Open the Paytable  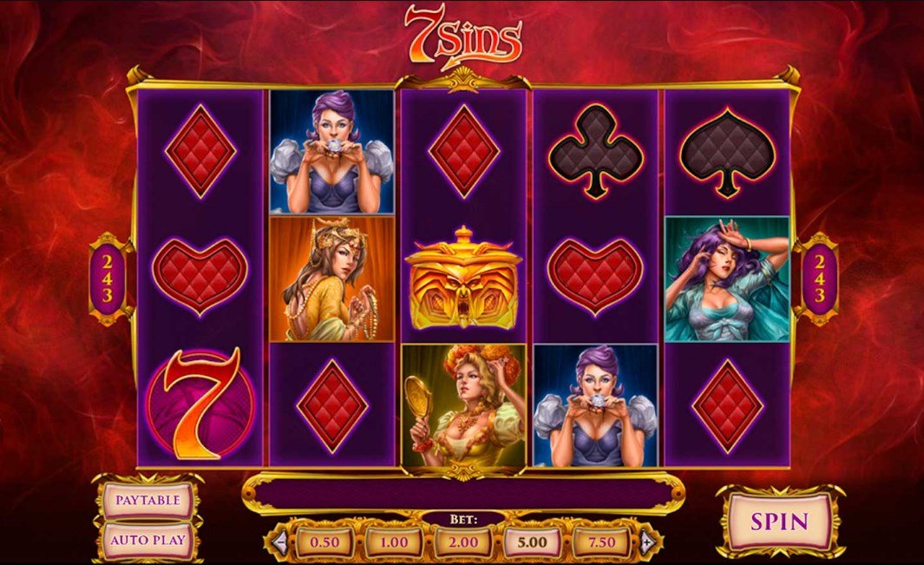click(147, 500)
